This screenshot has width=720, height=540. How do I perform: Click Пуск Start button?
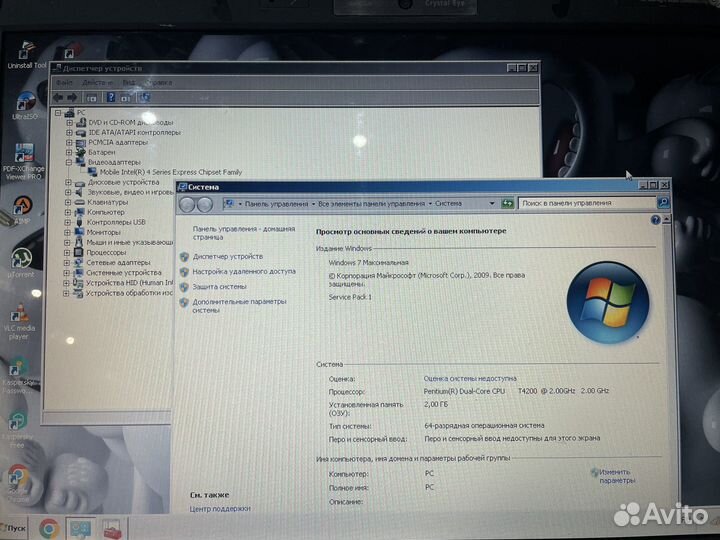point(14,529)
